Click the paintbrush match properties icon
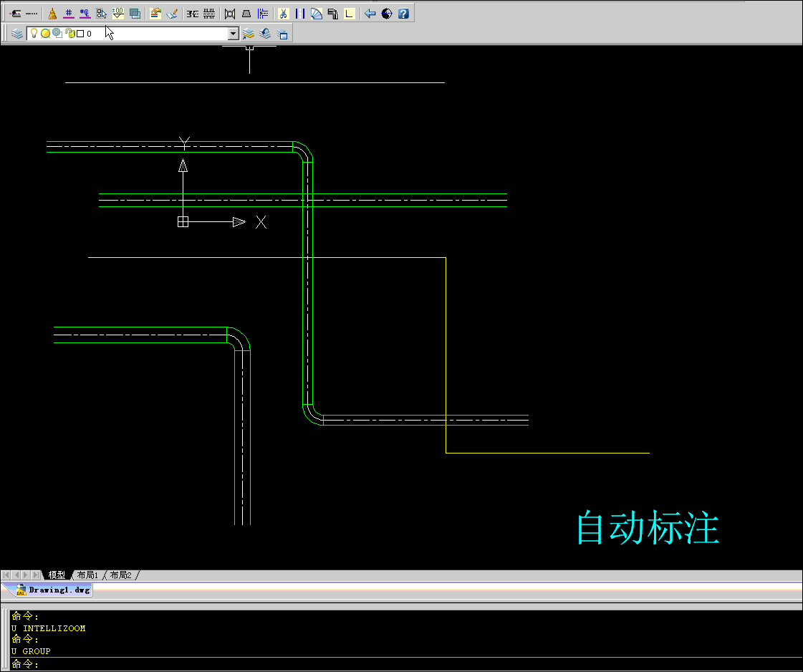 point(172,14)
